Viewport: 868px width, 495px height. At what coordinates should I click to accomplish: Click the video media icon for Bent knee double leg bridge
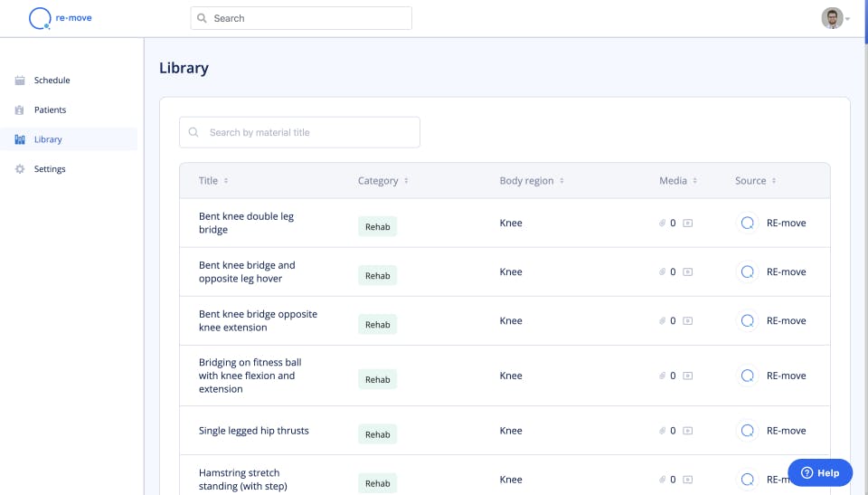click(688, 224)
